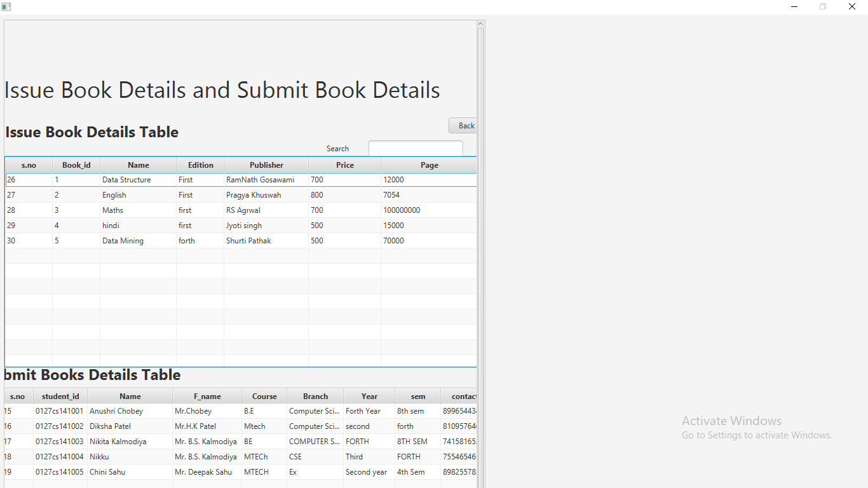Sort by the Publisher column header

pos(266,165)
